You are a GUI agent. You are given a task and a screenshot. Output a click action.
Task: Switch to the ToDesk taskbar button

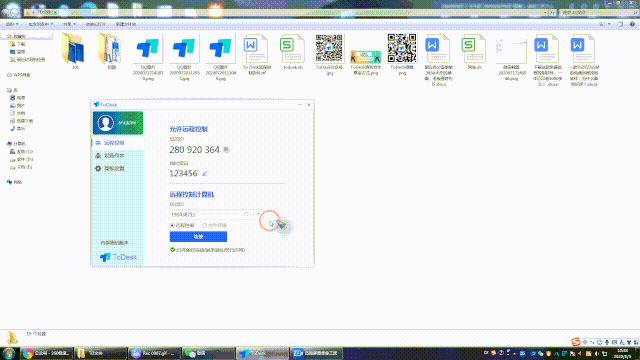262,353
